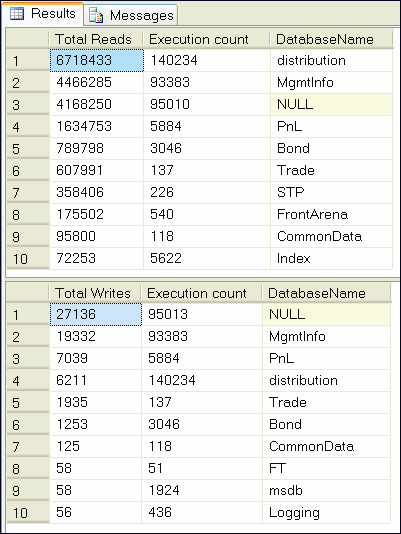Image resolution: width=401 pixels, height=534 pixels.
Task: Select the Results tab
Action: tap(43, 14)
